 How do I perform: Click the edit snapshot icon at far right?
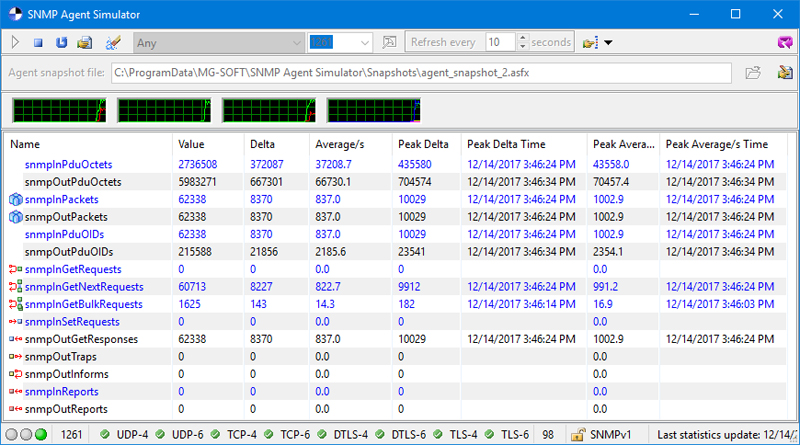[785, 73]
